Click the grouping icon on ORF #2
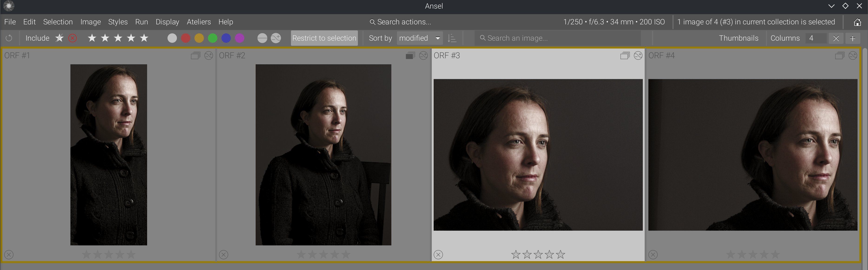Image resolution: width=868 pixels, height=270 pixels. pyautogui.click(x=410, y=55)
